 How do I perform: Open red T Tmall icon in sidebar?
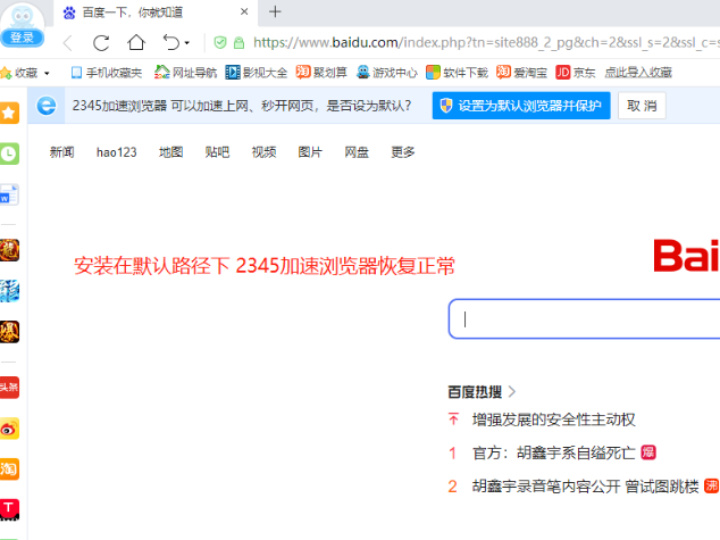point(9,510)
